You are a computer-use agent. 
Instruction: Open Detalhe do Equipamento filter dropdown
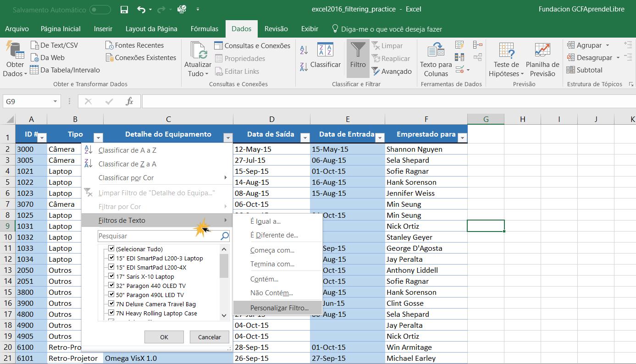coord(228,138)
